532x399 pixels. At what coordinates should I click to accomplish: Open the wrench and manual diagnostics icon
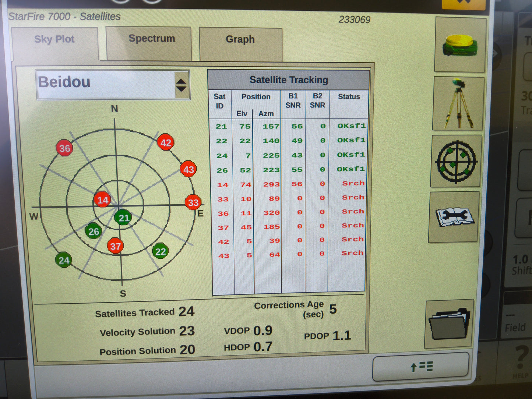tap(455, 217)
